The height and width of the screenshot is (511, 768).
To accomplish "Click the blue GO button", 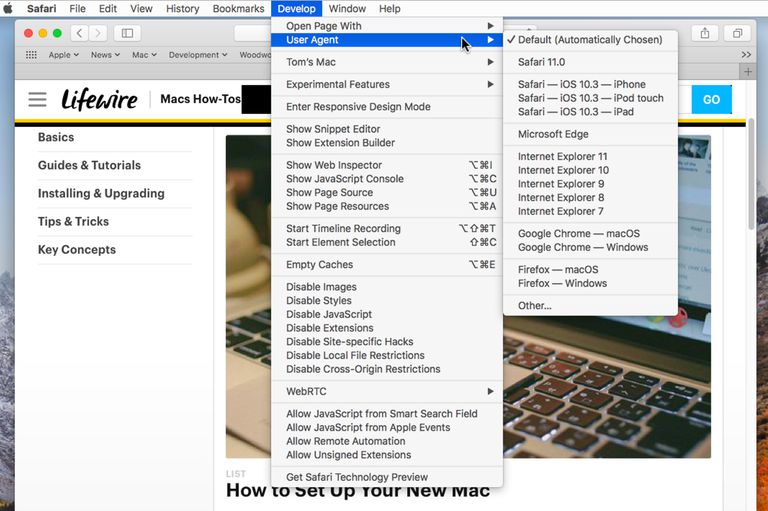I will [712, 99].
